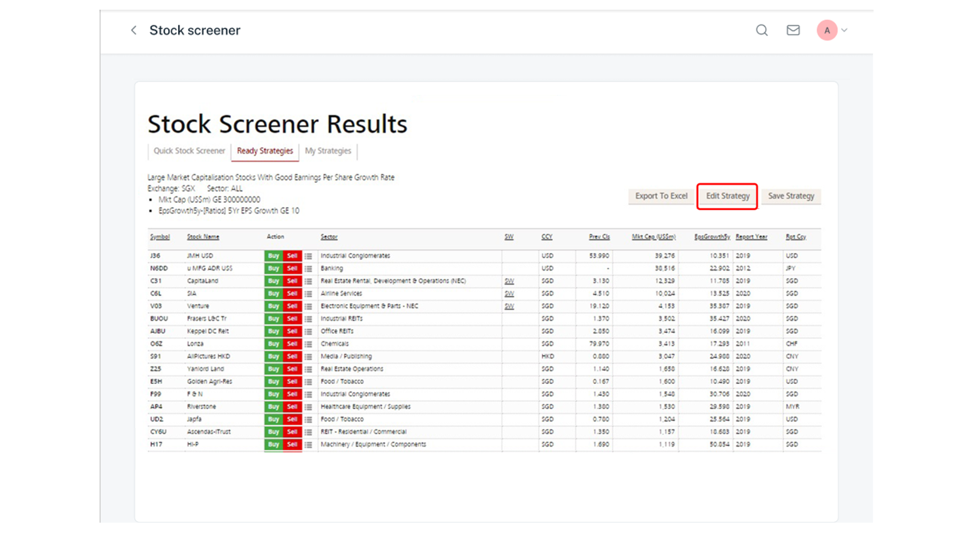Click Sell for Golden Agri-Res

pyautogui.click(x=292, y=381)
